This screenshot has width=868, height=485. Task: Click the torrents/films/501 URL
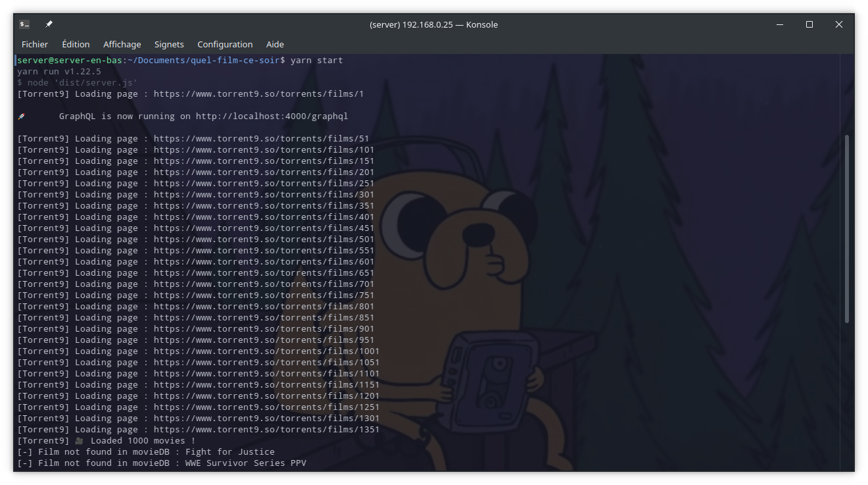coord(264,239)
